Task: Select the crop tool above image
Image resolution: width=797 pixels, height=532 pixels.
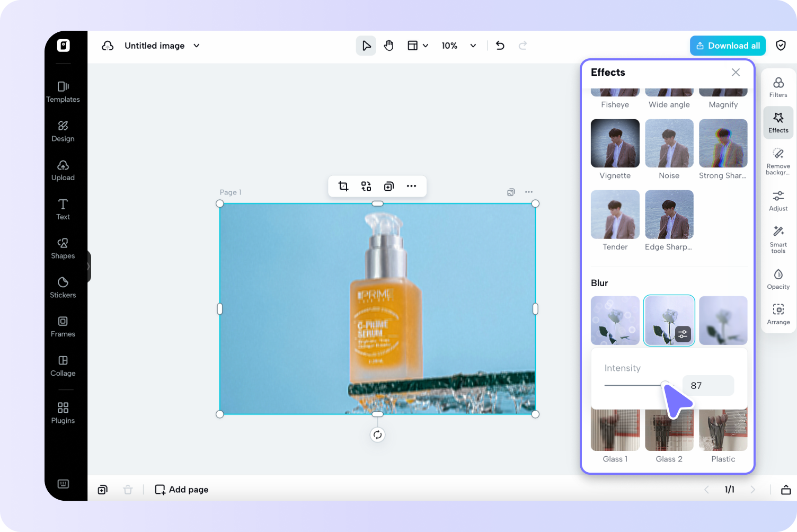Action: tap(343, 186)
